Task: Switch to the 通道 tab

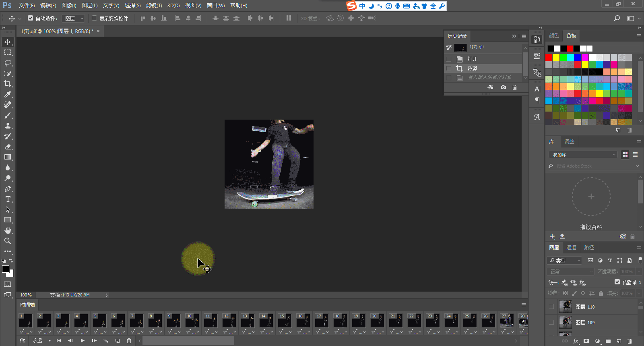Action: (571, 248)
